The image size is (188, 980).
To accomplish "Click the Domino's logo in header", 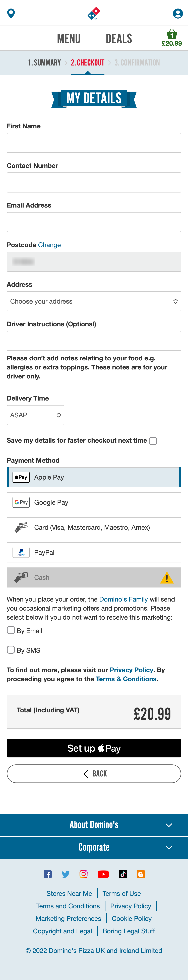I will click(94, 13).
